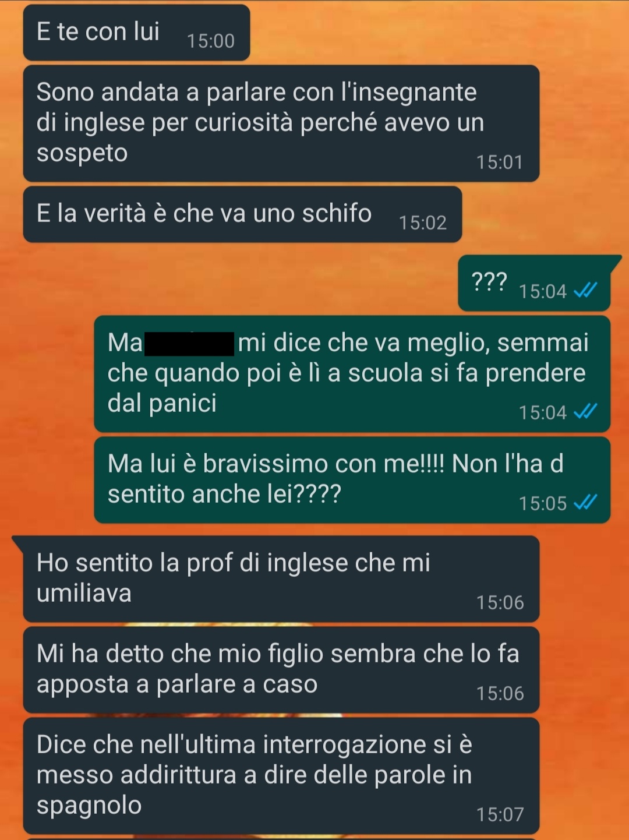
Task: Select the 'E la verità è che va uno schifo' message
Action: pyautogui.click(x=242, y=214)
